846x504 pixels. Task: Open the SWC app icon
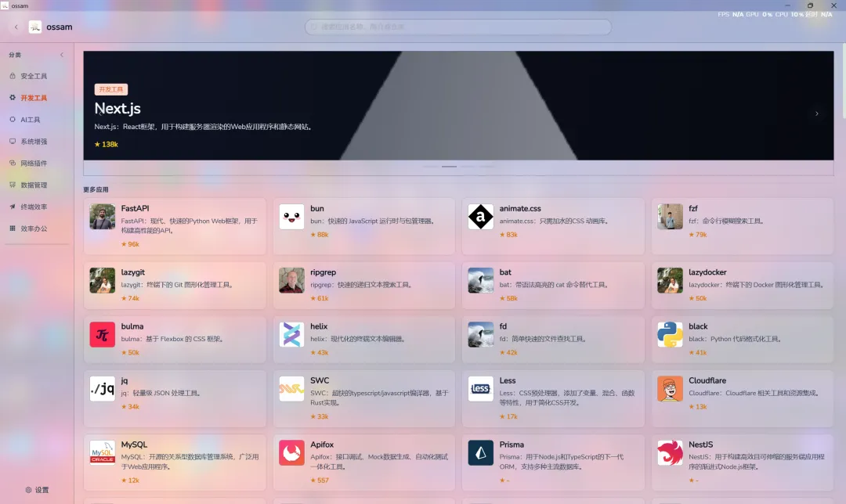click(x=291, y=389)
